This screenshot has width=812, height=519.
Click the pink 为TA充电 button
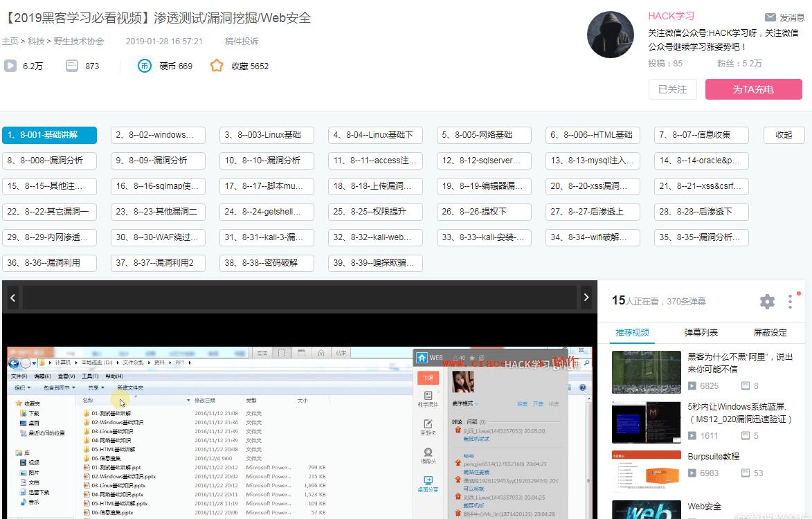point(753,89)
